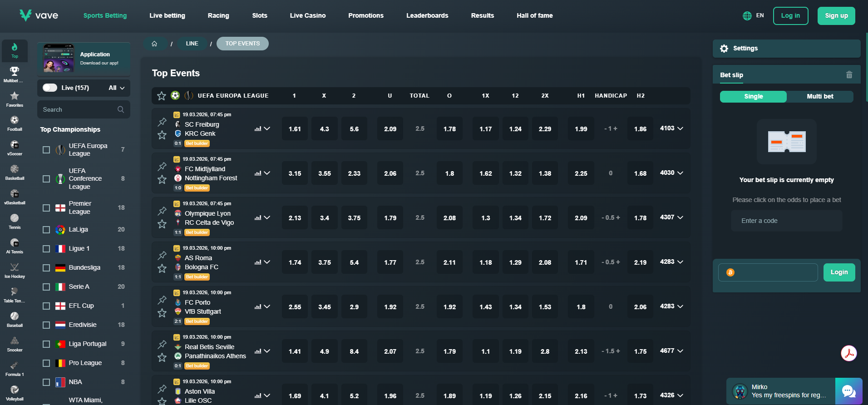Go to home via breadcrumb house icon
The height and width of the screenshot is (405, 868).
[154, 44]
